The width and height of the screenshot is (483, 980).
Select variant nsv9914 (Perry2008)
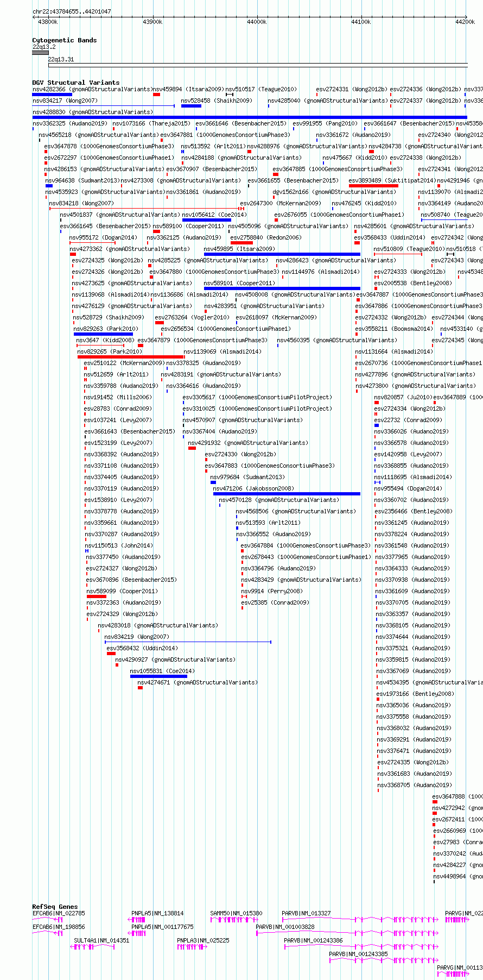pyautogui.click(x=272, y=591)
